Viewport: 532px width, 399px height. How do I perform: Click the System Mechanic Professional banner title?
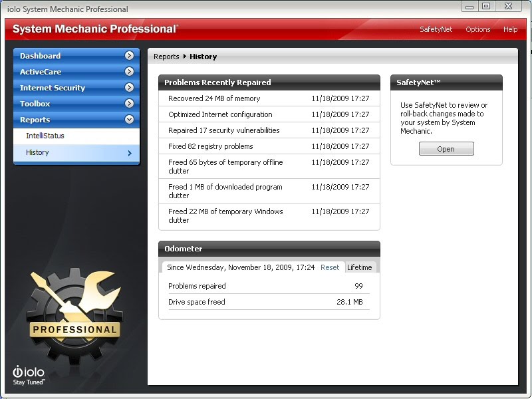pos(95,29)
